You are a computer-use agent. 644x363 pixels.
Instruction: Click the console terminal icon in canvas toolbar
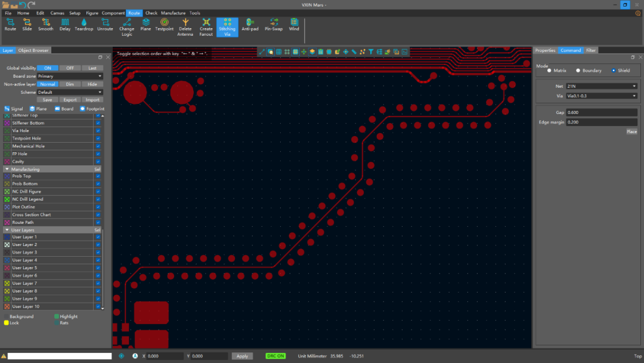404,52
